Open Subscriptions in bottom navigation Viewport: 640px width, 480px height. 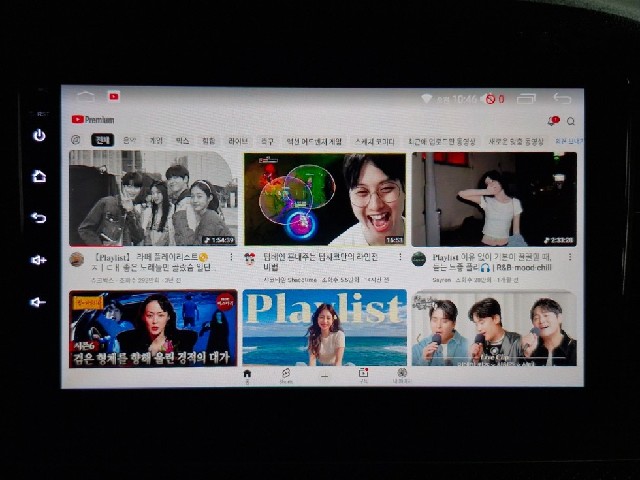(x=363, y=376)
